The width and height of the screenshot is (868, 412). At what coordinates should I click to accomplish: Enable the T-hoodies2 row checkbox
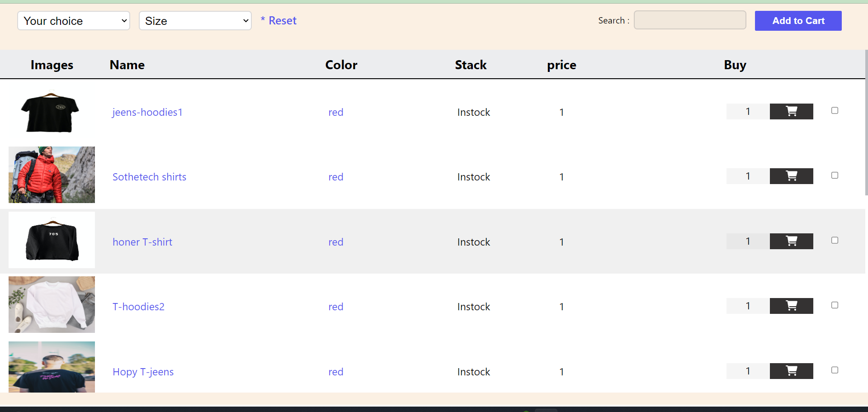pos(835,305)
